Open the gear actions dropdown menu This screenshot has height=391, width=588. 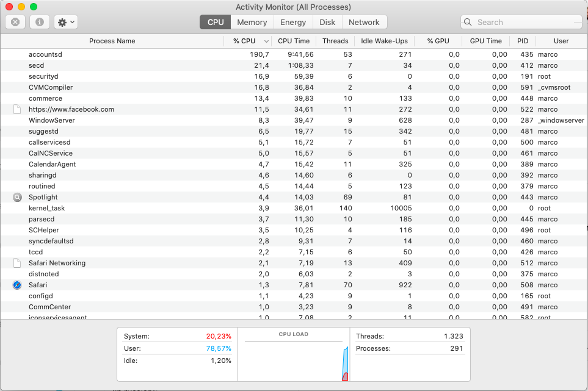66,22
